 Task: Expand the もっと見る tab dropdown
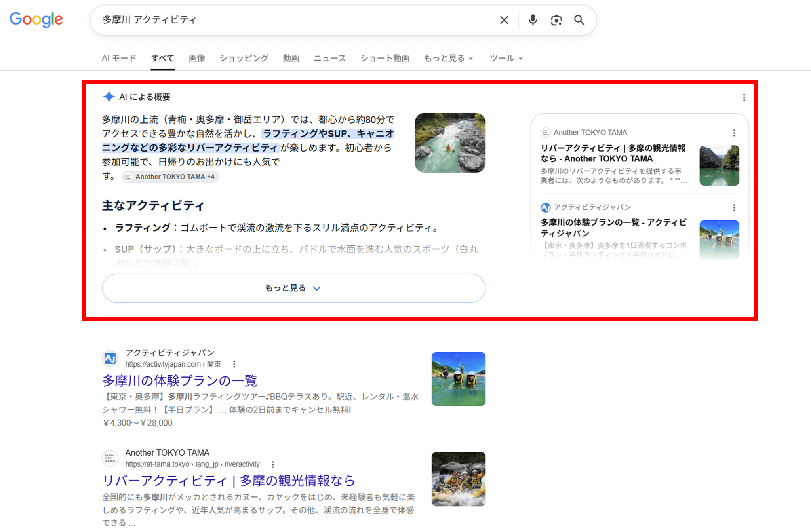(448, 59)
